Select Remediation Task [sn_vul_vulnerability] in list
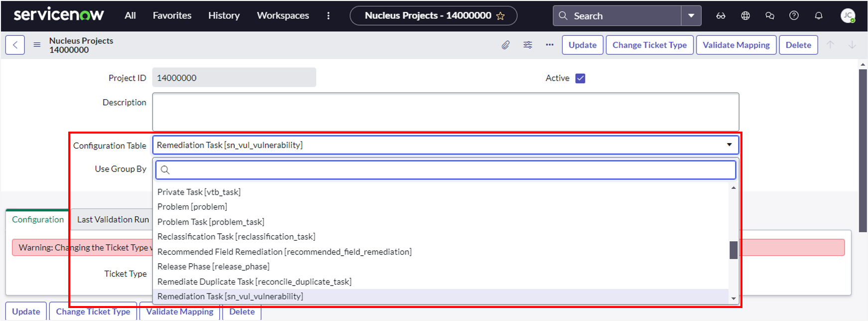This screenshot has height=321, width=868. (440, 297)
